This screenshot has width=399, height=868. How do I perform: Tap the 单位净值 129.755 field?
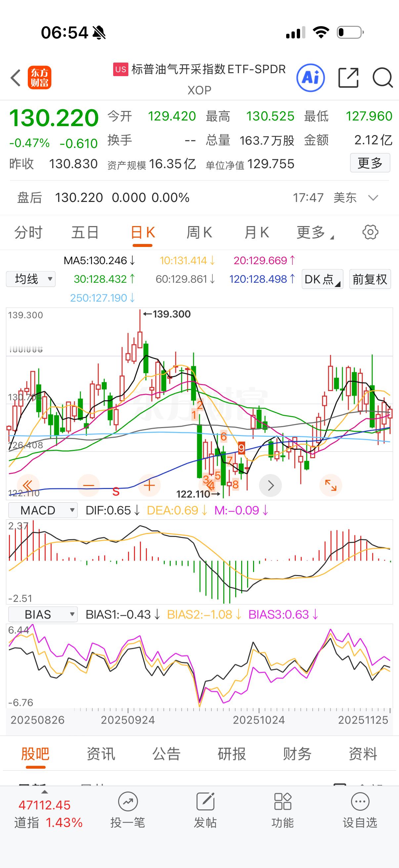(250, 164)
